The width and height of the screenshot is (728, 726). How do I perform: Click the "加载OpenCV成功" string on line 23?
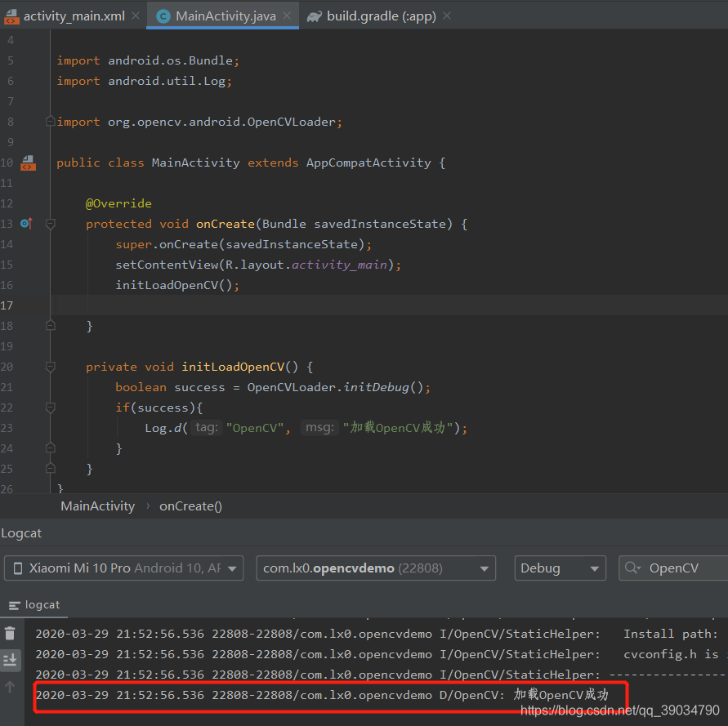(398, 428)
